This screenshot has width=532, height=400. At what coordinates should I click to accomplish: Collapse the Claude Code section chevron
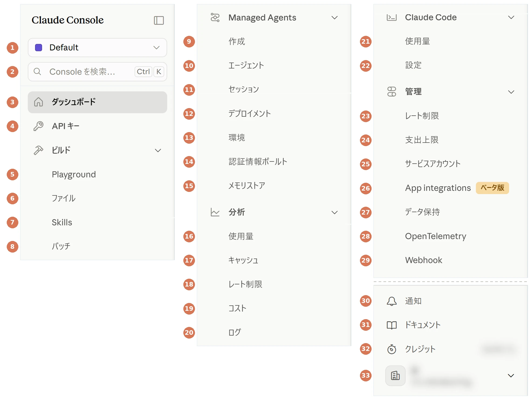[511, 18]
